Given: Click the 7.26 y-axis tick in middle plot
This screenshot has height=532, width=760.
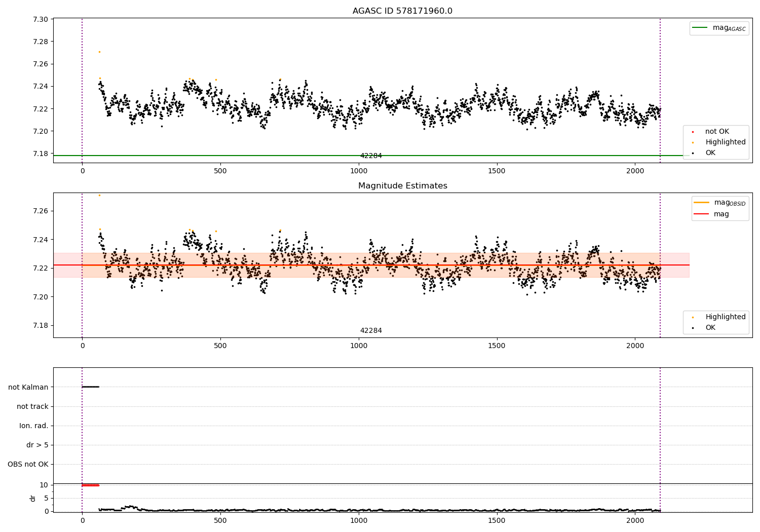Looking at the screenshot, I should click(41, 211).
